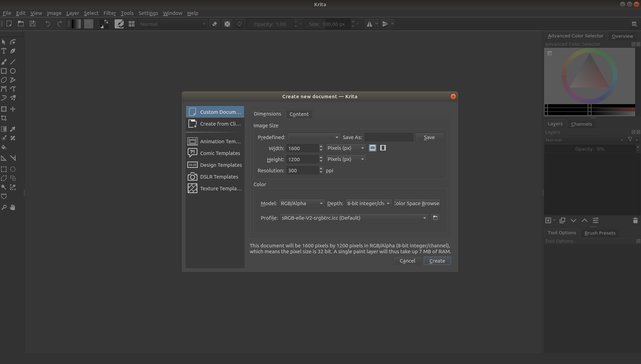The height and width of the screenshot is (364, 641).
Task: Select the Bezier Curve tool
Action: (4, 89)
